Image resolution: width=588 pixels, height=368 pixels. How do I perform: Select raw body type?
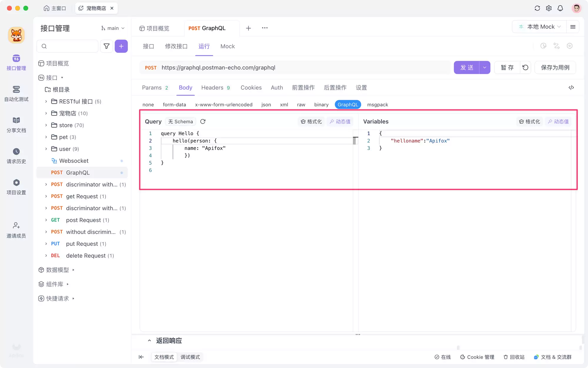click(x=301, y=105)
